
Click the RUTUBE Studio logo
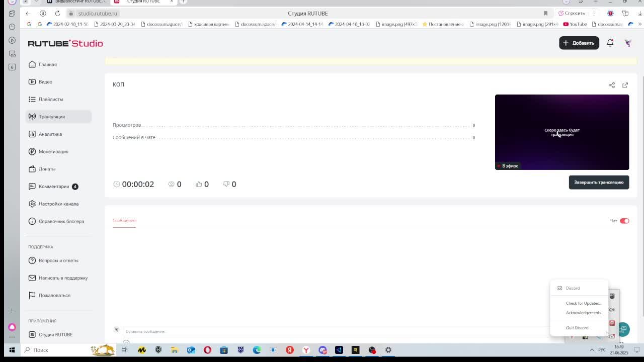[65, 43]
